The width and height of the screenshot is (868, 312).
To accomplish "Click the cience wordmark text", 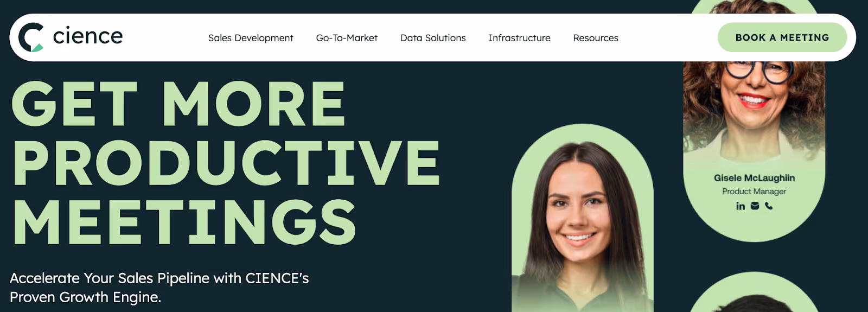I will pyautogui.click(x=88, y=36).
